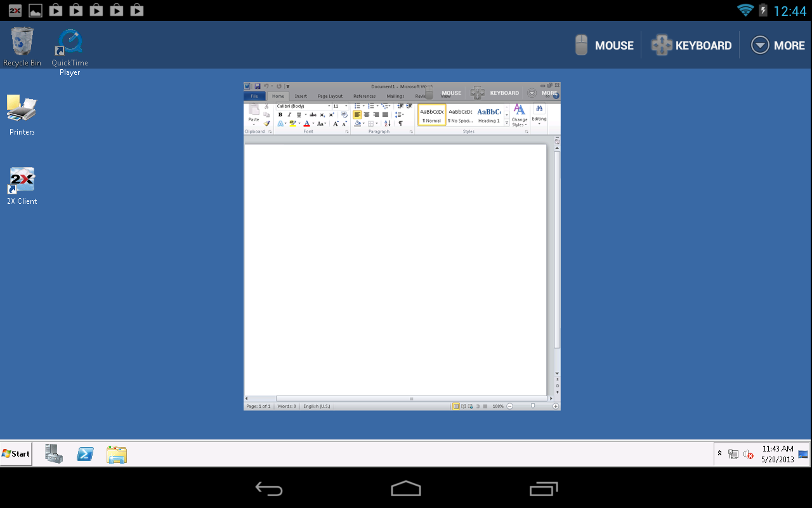Open the Editing group dropdown
The image size is (812, 508).
pyautogui.click(x=539, y=115)
